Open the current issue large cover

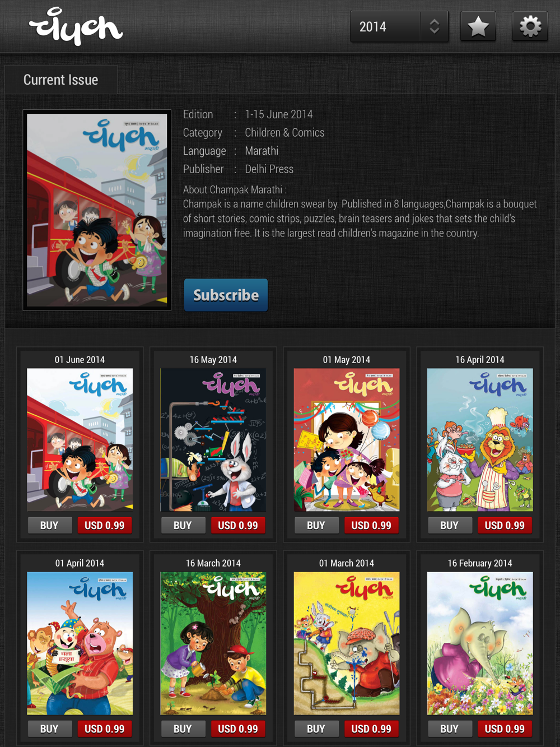[97, 210]
